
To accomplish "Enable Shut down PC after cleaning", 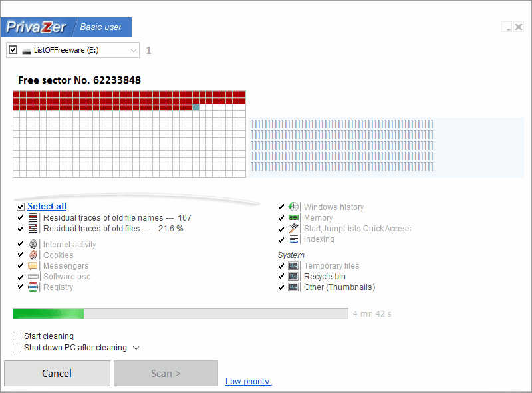I will (17, 348).
